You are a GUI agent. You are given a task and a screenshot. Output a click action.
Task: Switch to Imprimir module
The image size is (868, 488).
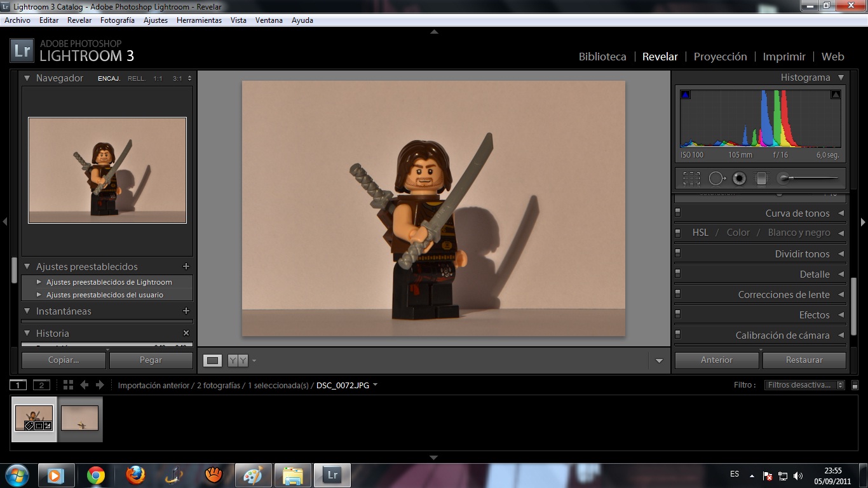[x=784, y=57]
